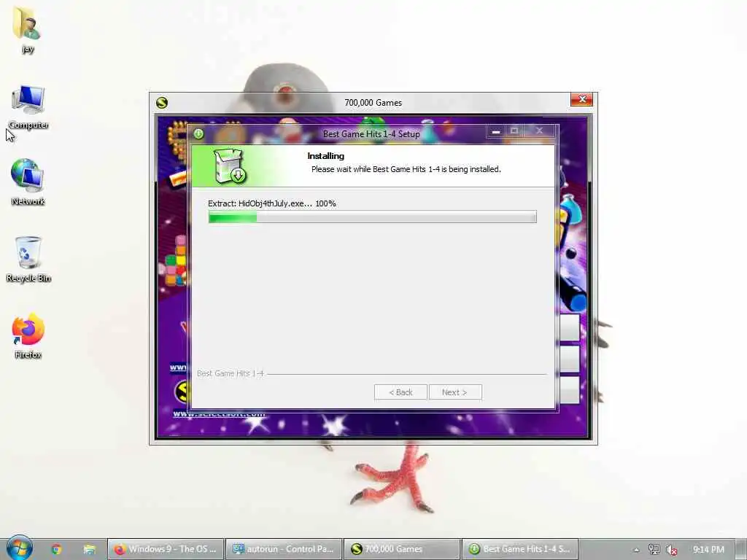Image resolution: width=747 pixels, height=560 pixels.
Task: Click the setup window title bar icon
Action: coord(198,134)
